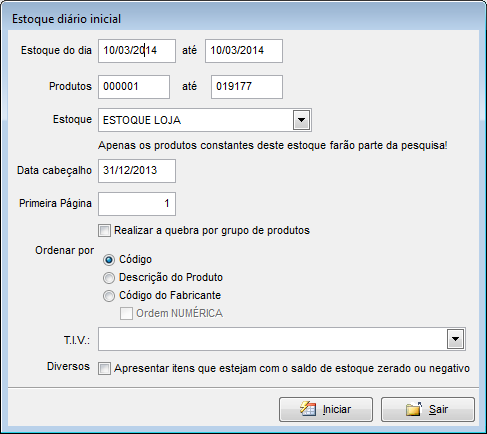Viewport: 487px width, 434px height.
Task: Click the 'Diversos' label
Action: (x=68, y=366)
